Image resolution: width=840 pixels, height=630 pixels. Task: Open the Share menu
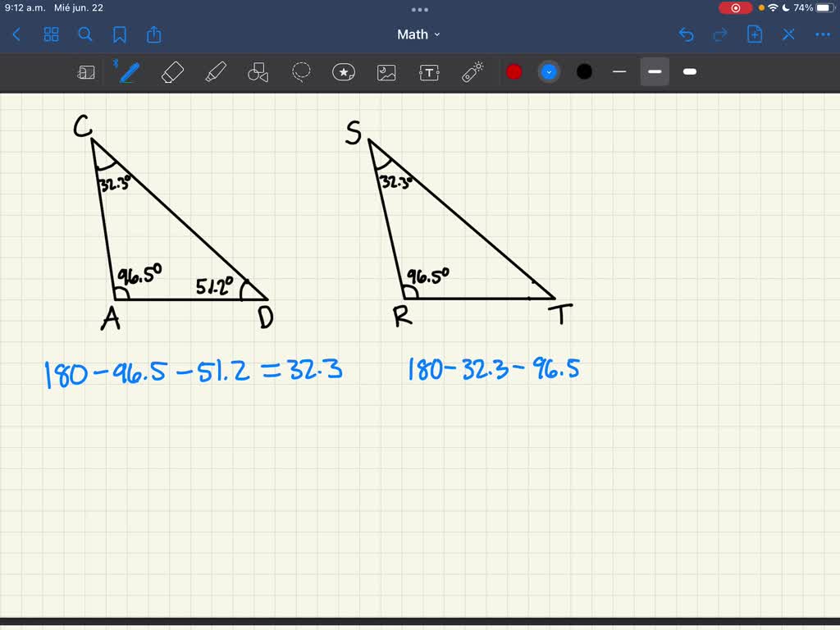pyautogui.click(x=153, y=34)
